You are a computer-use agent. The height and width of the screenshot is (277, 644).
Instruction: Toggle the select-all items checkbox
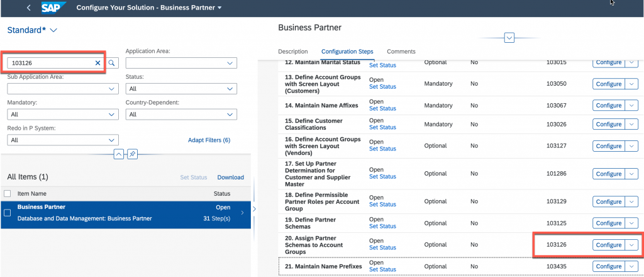[x=7, y=193]
